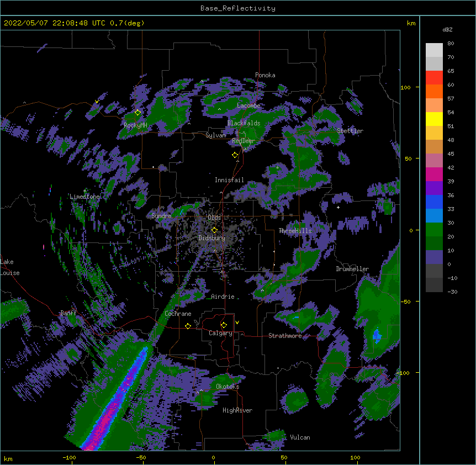Image resolution: width=476 pixels, height=465 pixels.
Task: Click the Cochrane city label
Action: 178,314
